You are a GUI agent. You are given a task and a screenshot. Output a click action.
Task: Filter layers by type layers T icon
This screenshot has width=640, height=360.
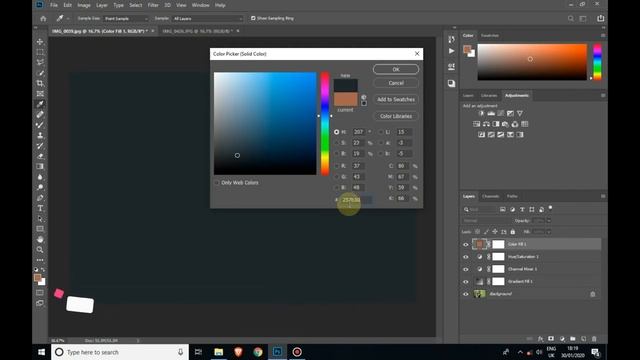(x=522, y=209)
